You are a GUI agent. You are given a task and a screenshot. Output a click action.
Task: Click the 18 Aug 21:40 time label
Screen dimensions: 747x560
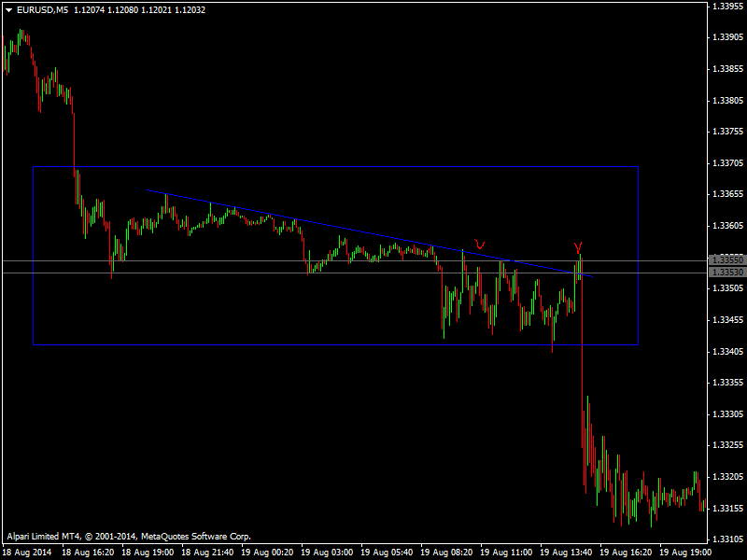pos(207,553)
